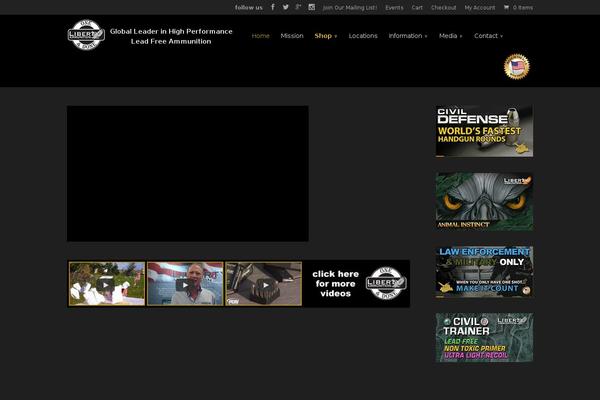Play the man speaking video thumbnail
Screen dimensions: 600x400
click(x=185, y=284)
